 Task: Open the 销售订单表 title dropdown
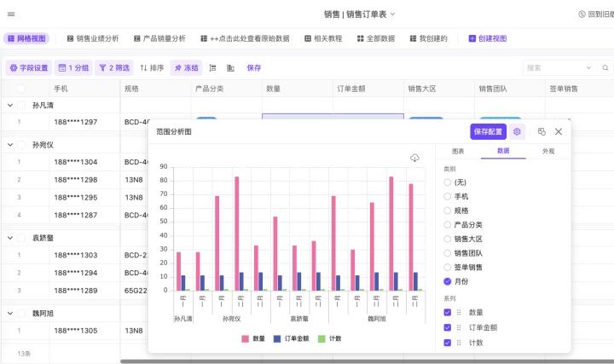coord(393,14)
